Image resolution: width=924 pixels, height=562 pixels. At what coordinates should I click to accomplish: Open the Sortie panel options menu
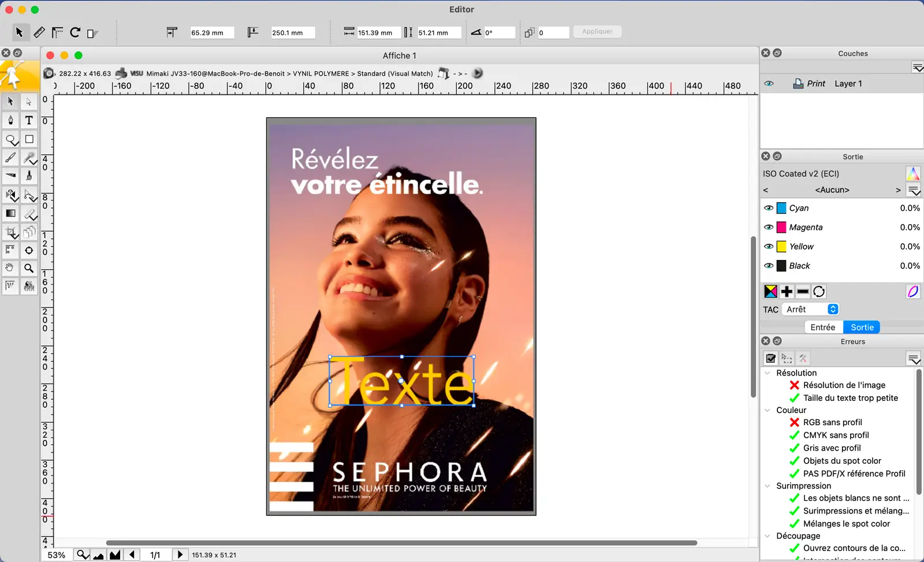[914, 190]
